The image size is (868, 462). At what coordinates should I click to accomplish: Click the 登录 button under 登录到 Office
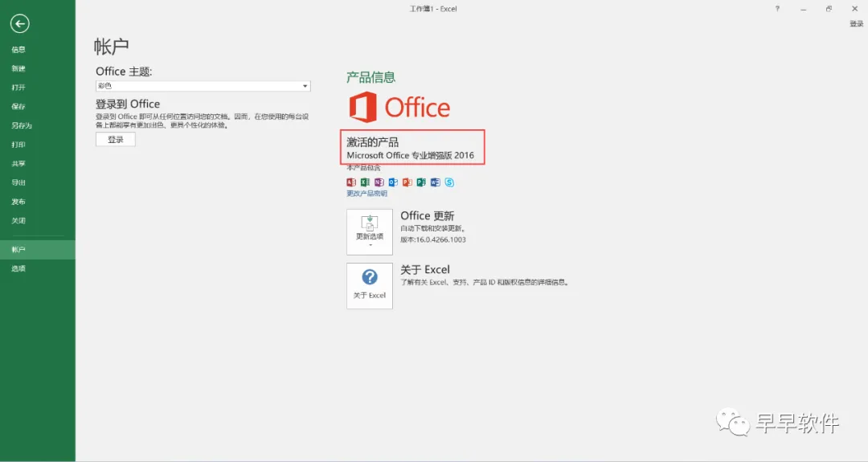pos(115,140)
